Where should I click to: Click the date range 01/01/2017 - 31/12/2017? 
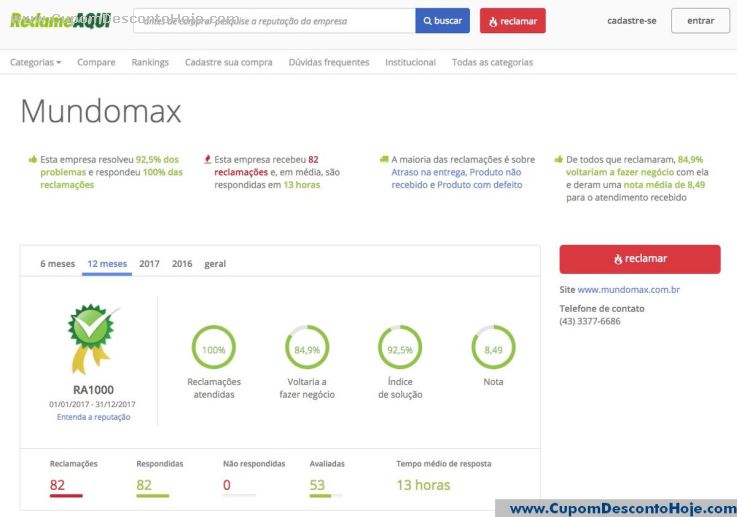92,404
